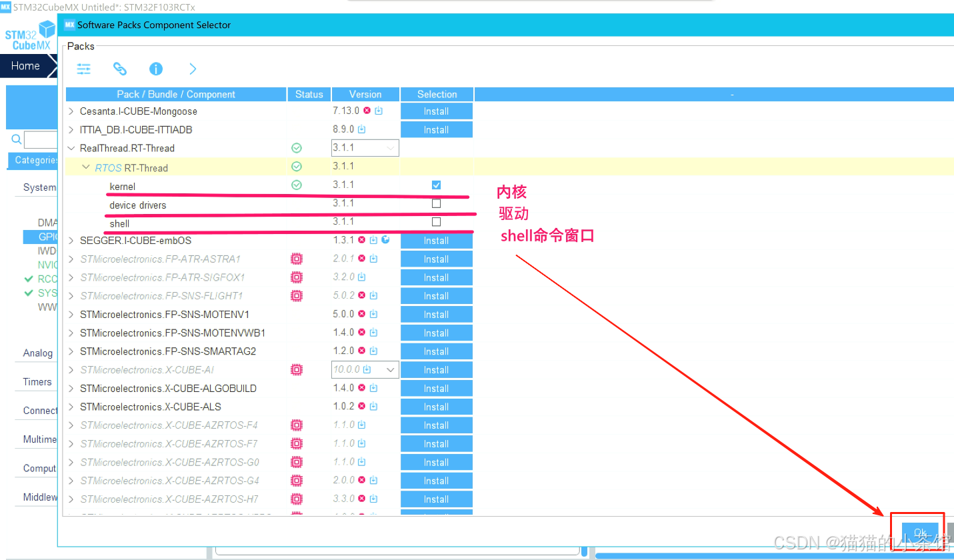Expand the STMicroelectronics.FP-SNS-MOTENV1 pack

[x=71, y=314]
